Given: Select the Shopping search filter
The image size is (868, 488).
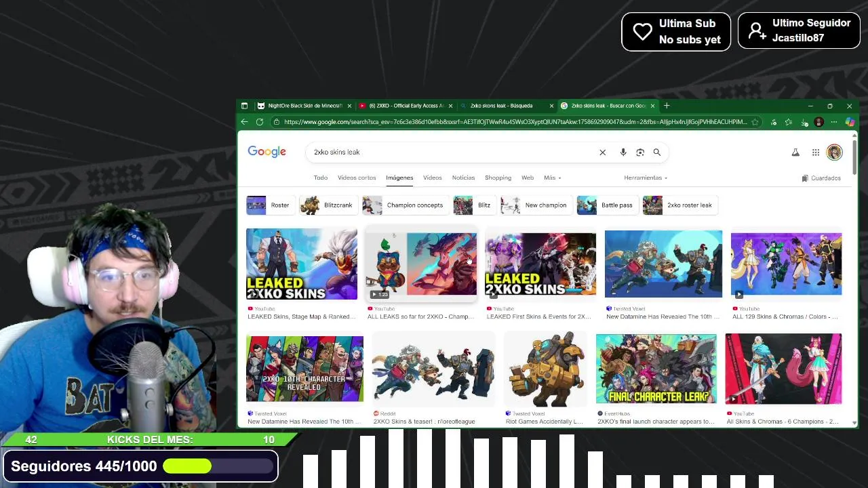Looking at the screenshot, I should point(498,178).
